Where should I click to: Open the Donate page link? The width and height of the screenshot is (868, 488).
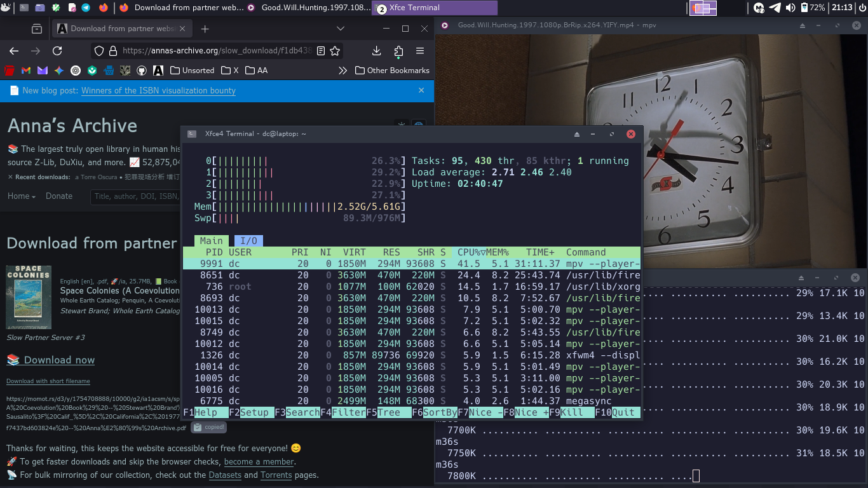(59, 196)
